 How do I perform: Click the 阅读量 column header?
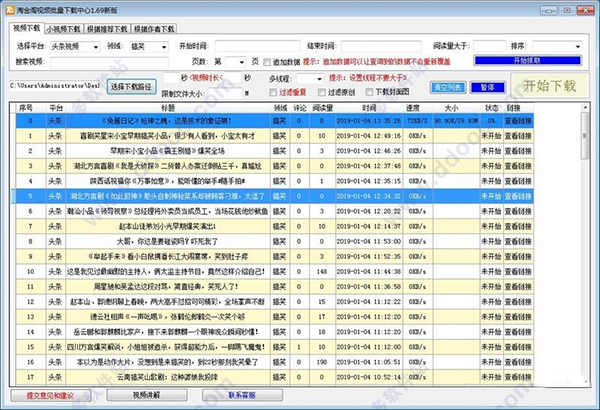[x=322, y=108]
